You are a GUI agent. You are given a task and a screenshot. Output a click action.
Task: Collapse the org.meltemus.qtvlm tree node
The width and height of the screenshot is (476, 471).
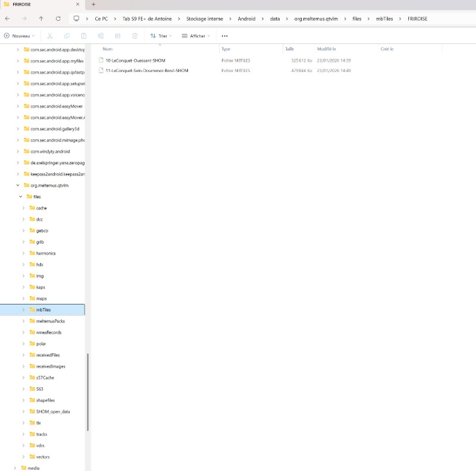pyautogui.click(x=18, y=186)
